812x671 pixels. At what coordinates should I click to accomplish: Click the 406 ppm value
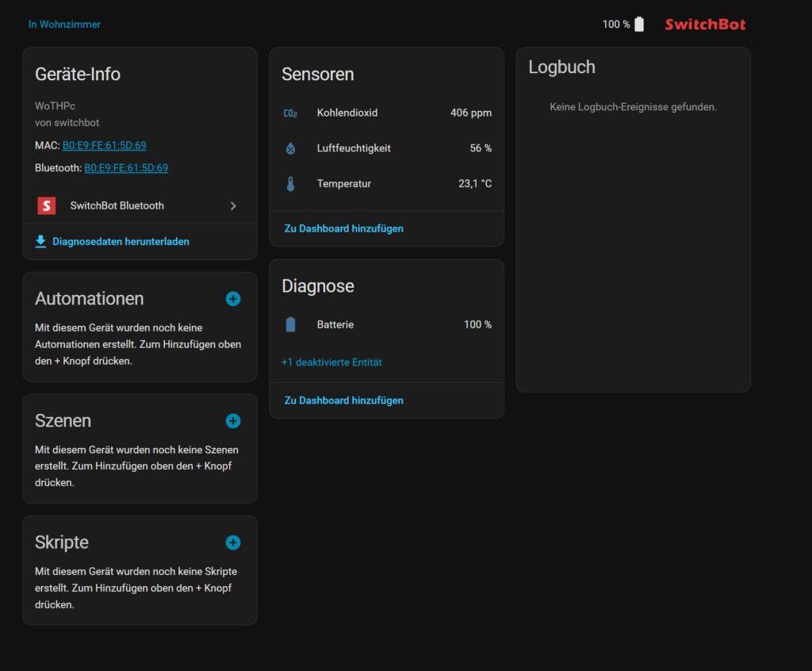(471, 113)
